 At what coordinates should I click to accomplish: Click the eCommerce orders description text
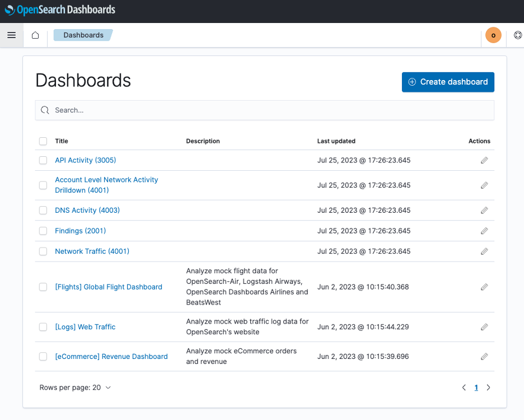(241, 357)
